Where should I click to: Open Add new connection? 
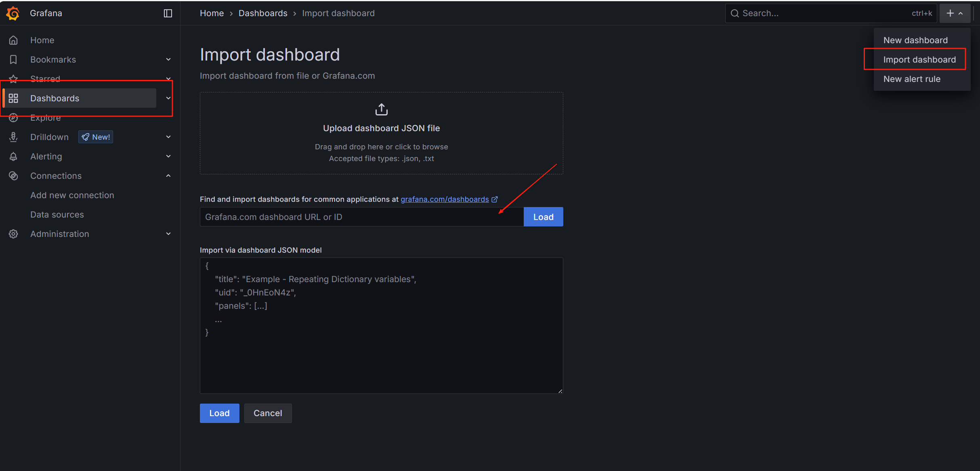click(x=72, y=195)
